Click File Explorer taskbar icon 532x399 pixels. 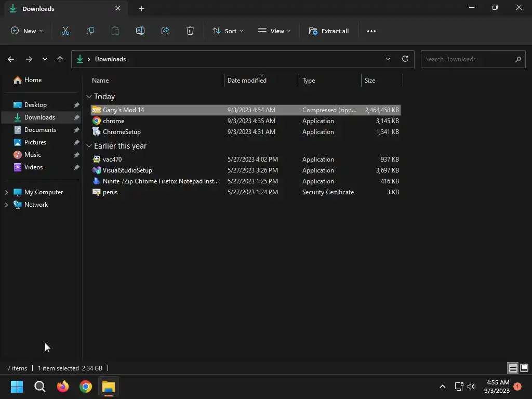point(109,387)
